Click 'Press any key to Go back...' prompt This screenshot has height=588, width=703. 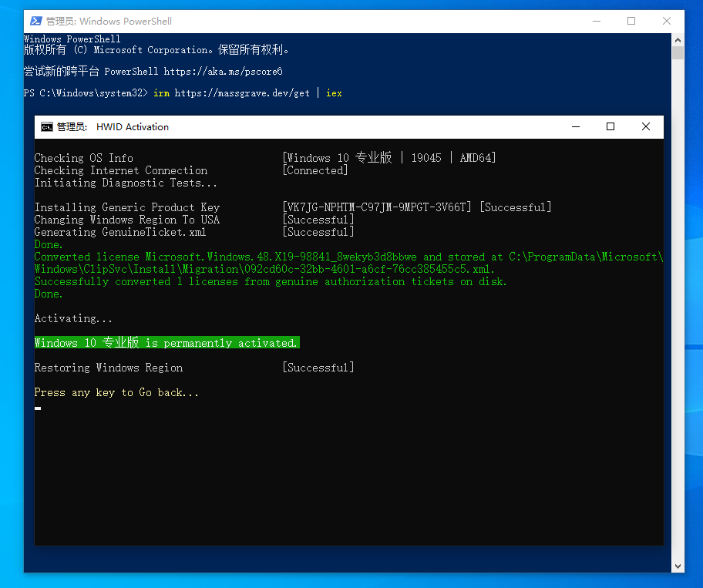[x=116, y=392]
